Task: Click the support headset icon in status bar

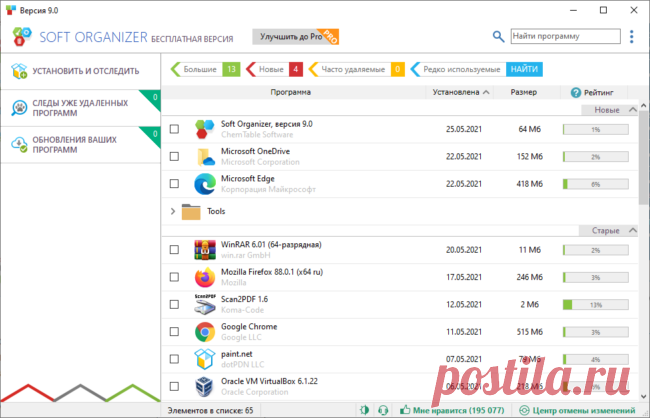Action: point(383,410)
